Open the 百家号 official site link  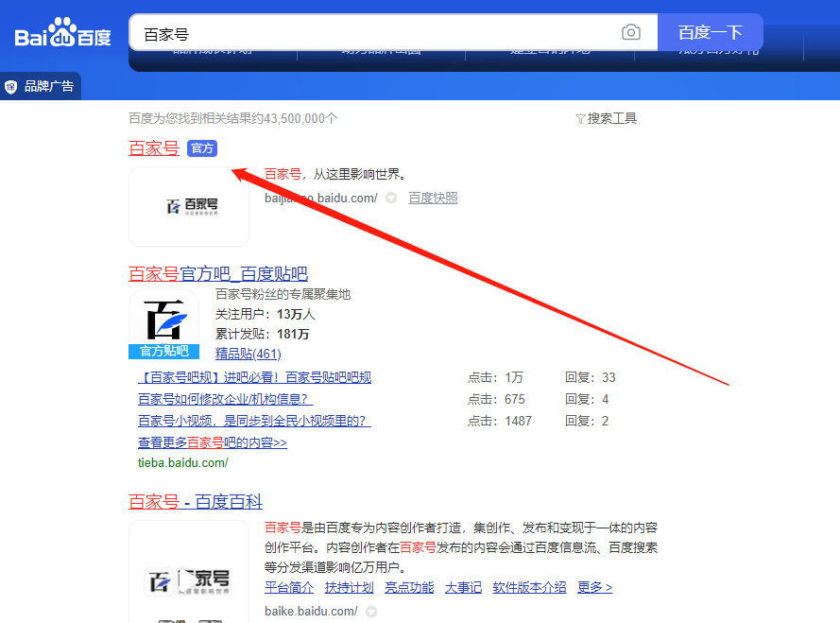click(x=153, y=147)
